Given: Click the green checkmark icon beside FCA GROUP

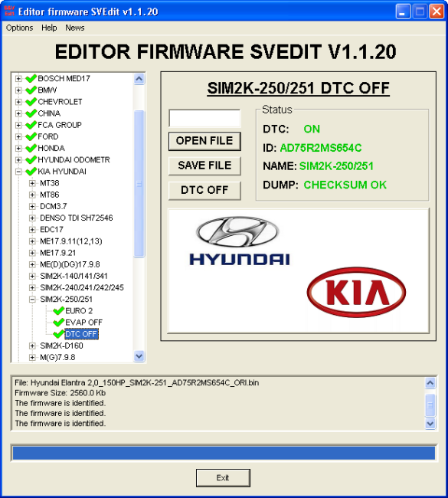Looking at the screenshot, I should [x=31, y=125].
